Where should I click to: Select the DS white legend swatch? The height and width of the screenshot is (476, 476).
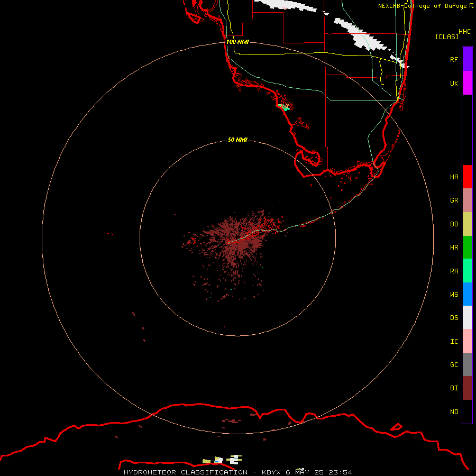(x=467, y=317)
